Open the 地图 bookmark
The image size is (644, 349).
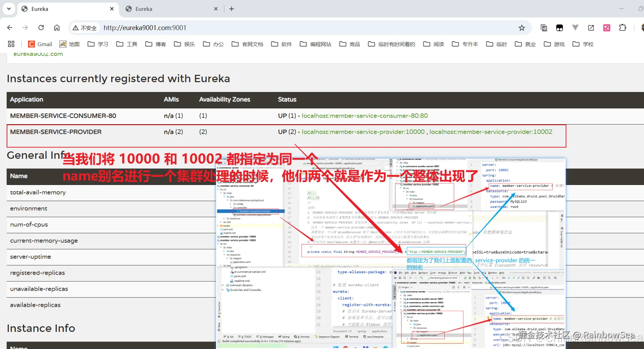point(70,44)
